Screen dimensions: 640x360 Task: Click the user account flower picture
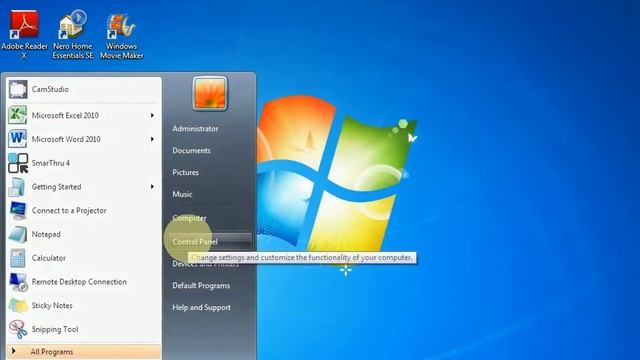click(209, 93)
